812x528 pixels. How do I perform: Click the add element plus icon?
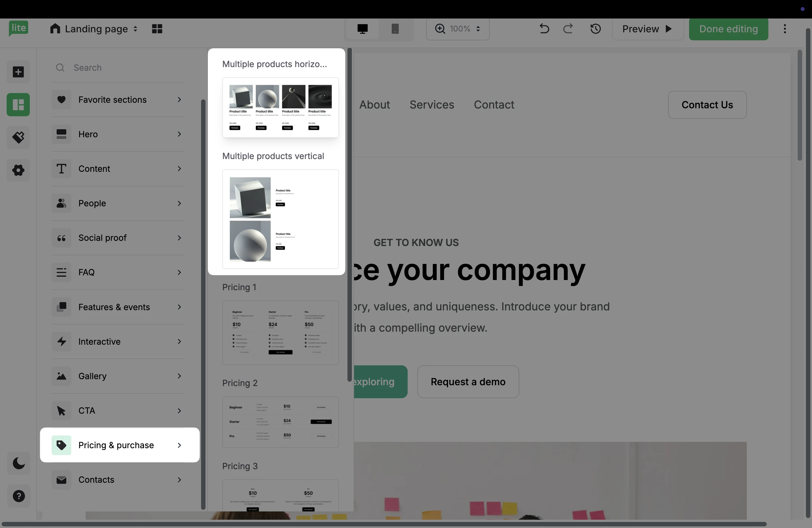coord(18,72)
